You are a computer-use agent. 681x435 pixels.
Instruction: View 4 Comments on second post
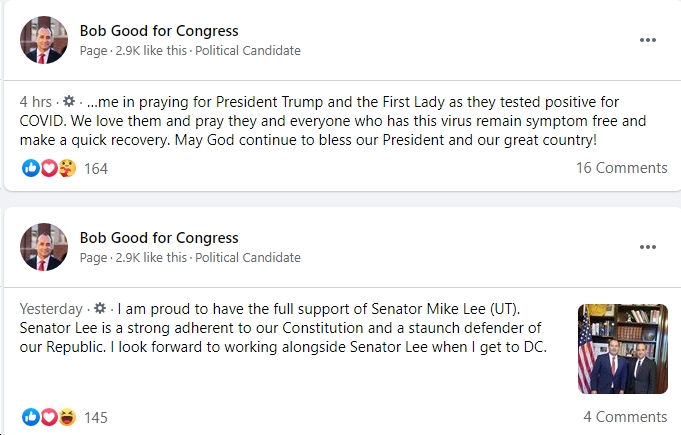click(x=625, y=417)
